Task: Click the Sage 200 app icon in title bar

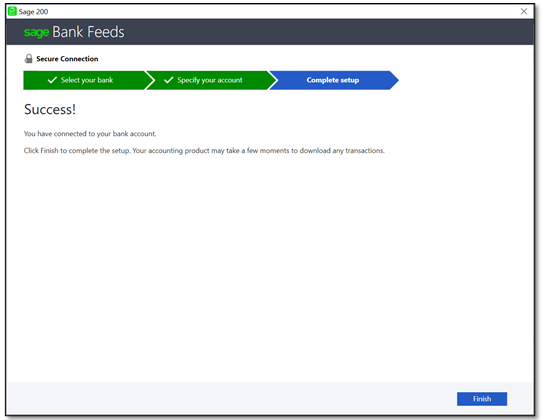Action: pos(12,11)
